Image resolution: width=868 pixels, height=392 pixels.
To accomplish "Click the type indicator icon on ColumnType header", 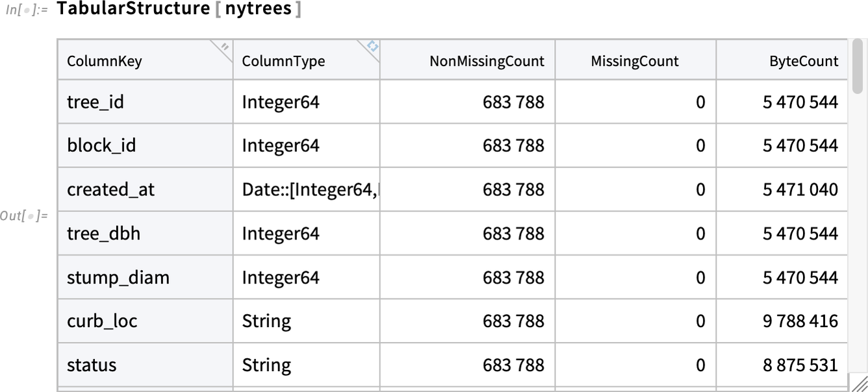I will [x=372, y=46].
